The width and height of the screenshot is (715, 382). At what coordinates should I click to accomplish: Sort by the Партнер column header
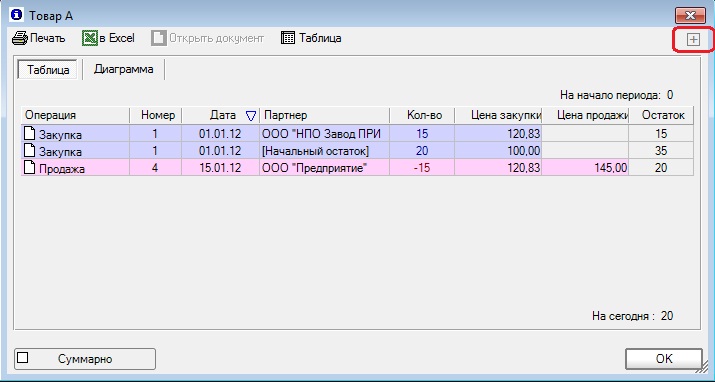pos(324,115)
